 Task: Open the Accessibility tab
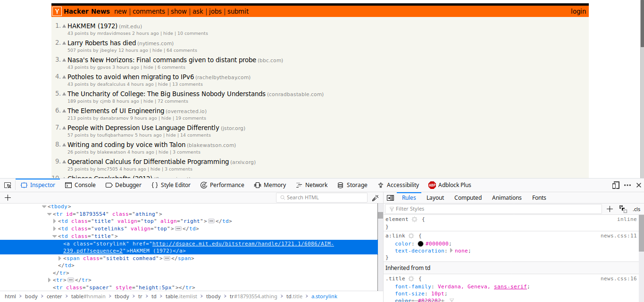398,185
